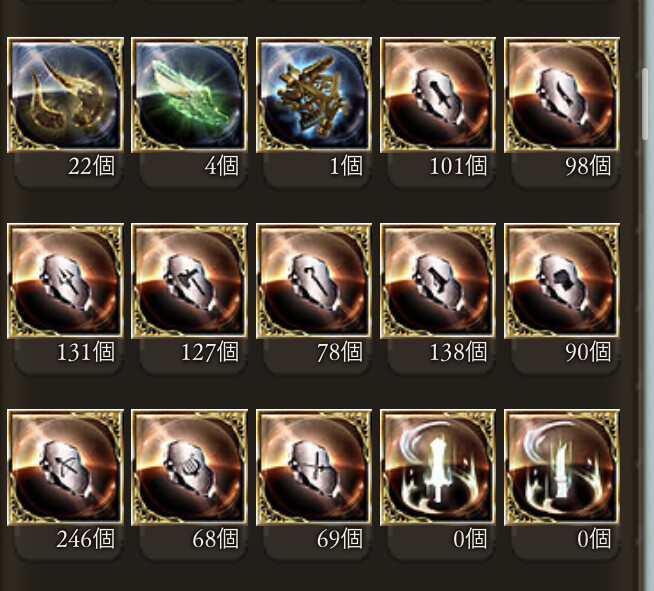654x591 pixels.
Task: Select the sword rune stone with 101個
Action: (438, 95)
